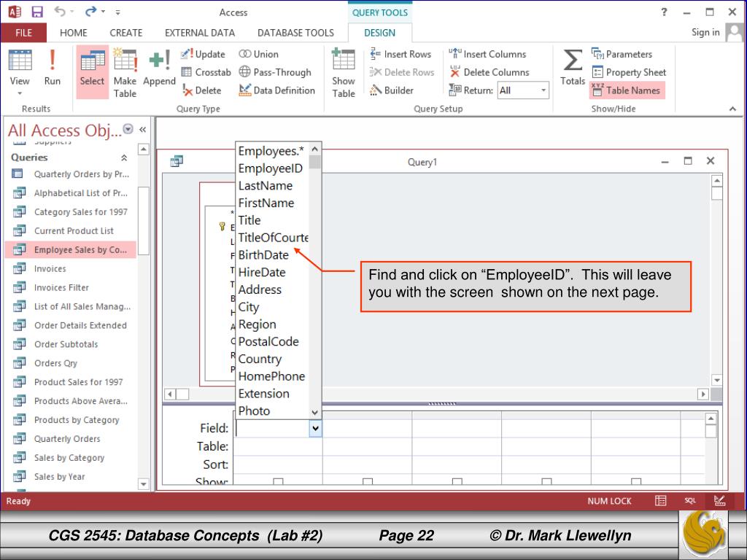
Task: Choose the Update query type
Action: [x=203, y=54]
